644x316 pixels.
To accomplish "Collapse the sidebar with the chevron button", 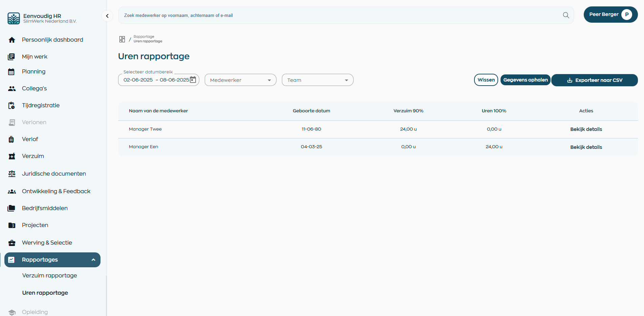I will 107,16.
